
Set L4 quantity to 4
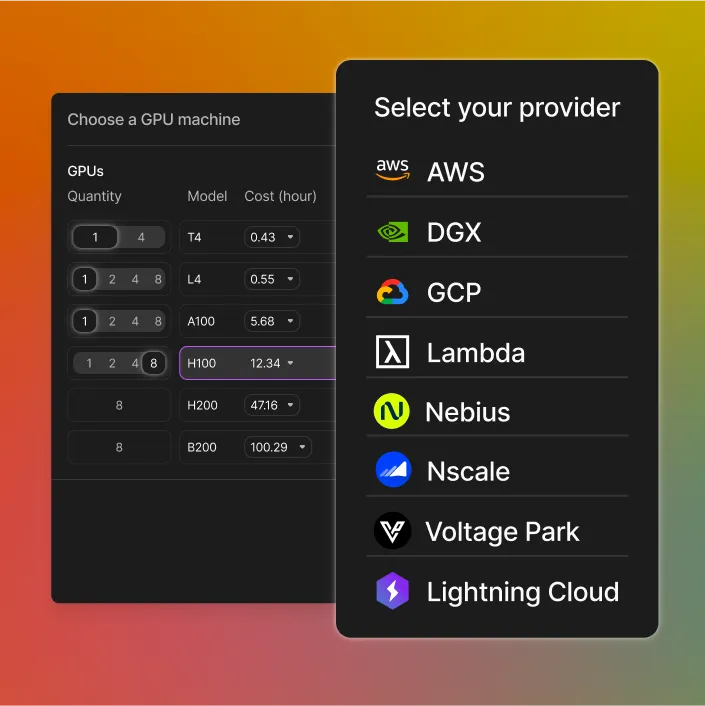[x=135, y=279]
